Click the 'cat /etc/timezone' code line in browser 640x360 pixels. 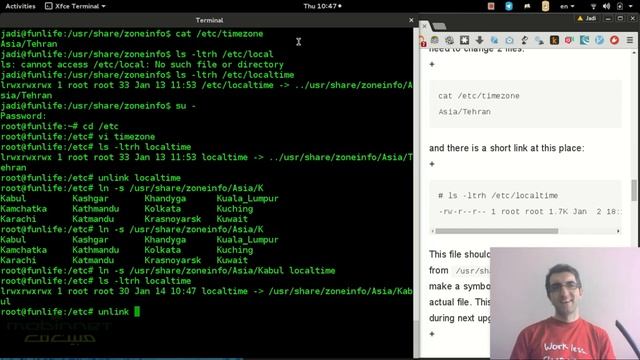pyautogui.click(x=479, y=96)
